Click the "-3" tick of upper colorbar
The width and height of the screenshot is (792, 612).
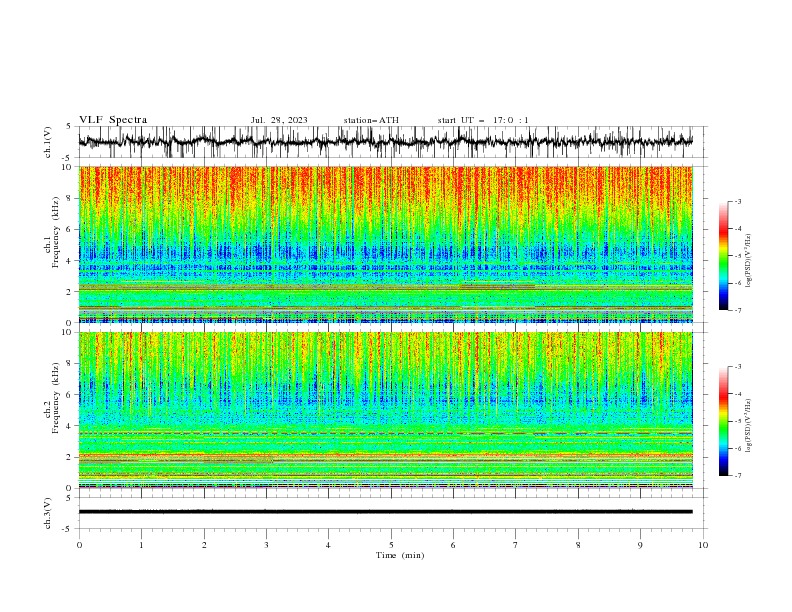[737, 201]
